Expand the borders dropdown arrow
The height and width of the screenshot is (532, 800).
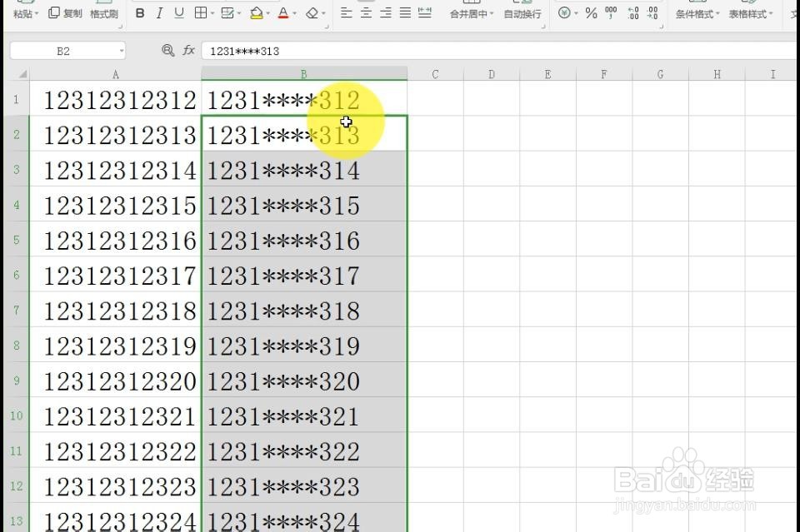[x=212, y=14]
